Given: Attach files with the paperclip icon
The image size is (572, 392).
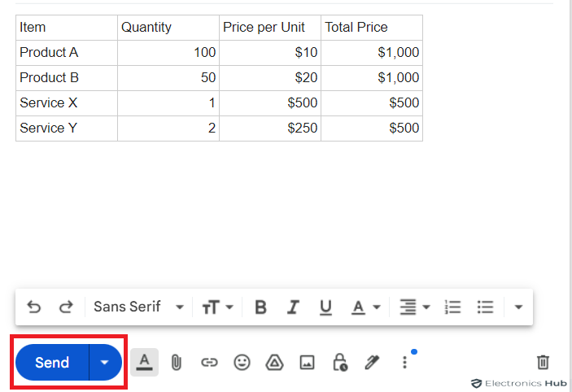Looking at the screenshot, I should [177, 363].
